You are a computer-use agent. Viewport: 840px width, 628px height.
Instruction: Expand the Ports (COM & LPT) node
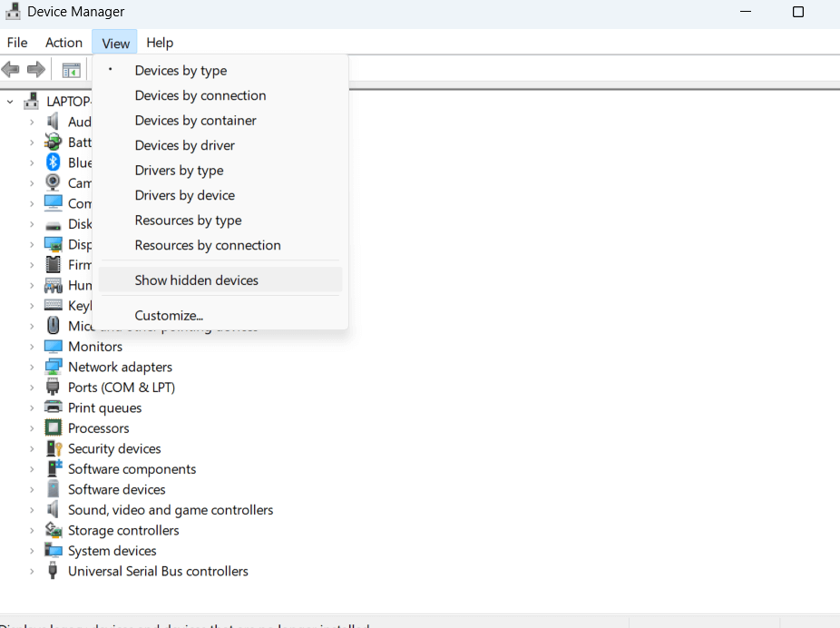point(32,388)
